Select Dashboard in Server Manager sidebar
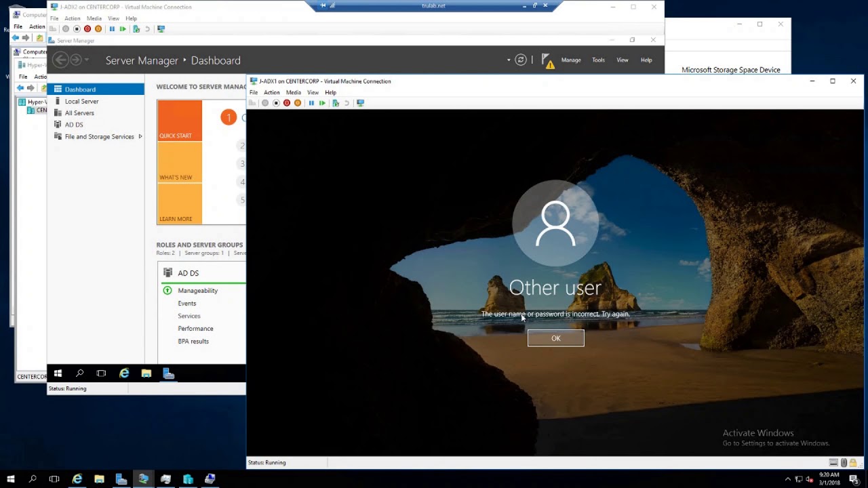Image resolution: width=868 pixels, height=488 pixels. (x=96, y=89)
